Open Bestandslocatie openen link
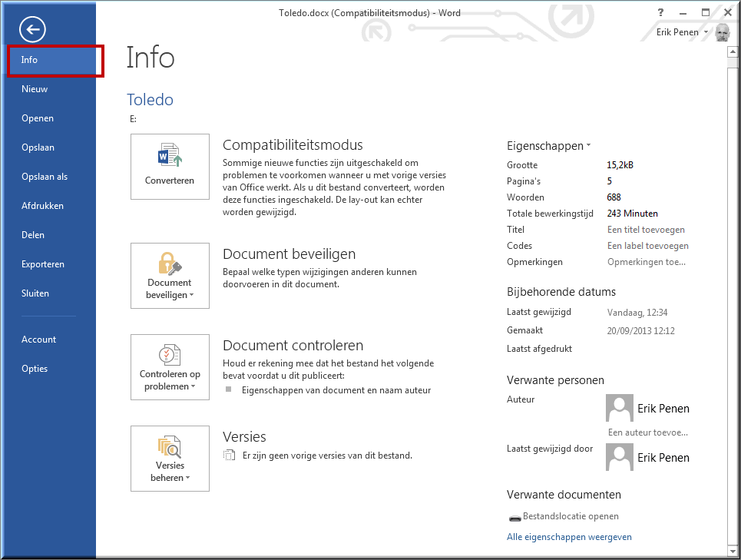Viewport: 741px width, 560px height. [x=571, y=516]
